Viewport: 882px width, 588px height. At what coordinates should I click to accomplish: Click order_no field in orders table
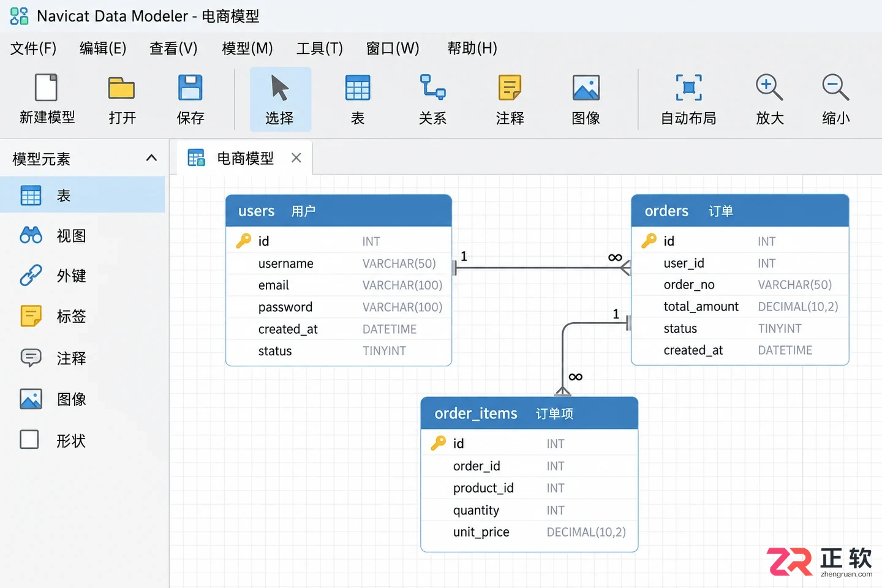[x=740, y=285]
